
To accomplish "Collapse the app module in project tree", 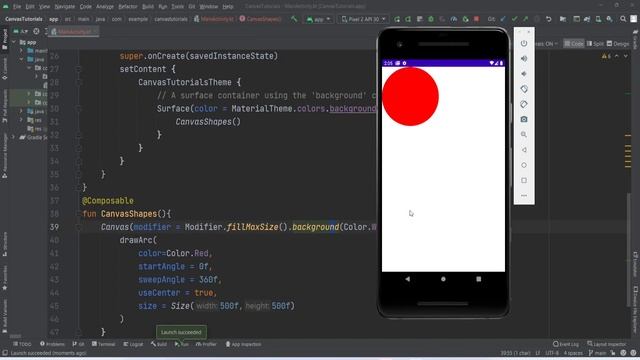I will (14, 42).
